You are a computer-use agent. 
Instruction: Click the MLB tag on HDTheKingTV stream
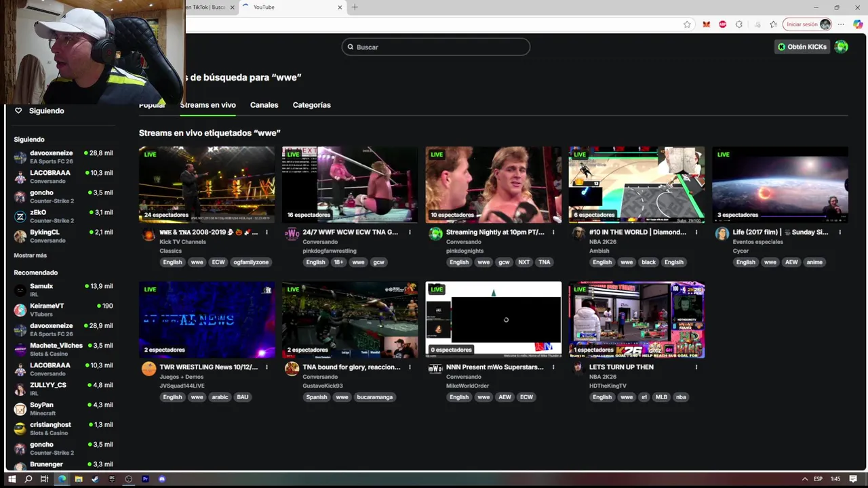tap(661, 397)
